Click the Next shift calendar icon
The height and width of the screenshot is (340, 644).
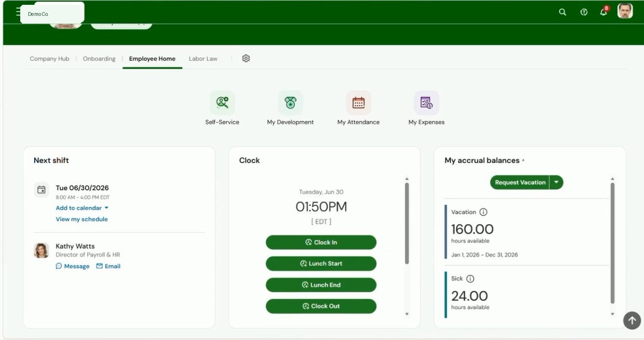(x=41, y=190)
